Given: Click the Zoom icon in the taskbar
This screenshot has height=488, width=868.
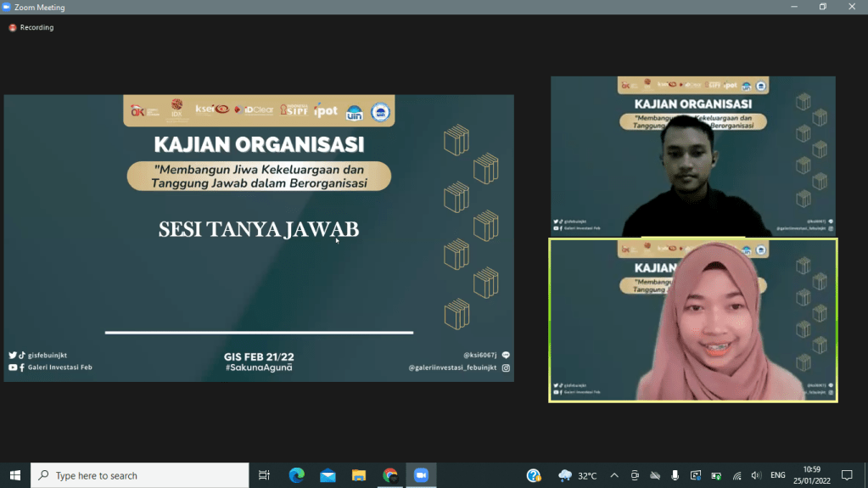Looking at the screenshot, I should click(421, 475).
